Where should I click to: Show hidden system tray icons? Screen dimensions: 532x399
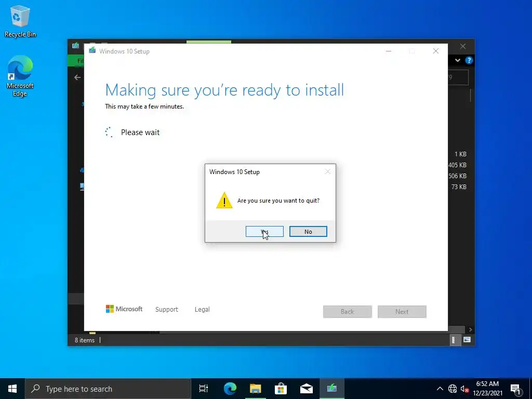(440, 389)
